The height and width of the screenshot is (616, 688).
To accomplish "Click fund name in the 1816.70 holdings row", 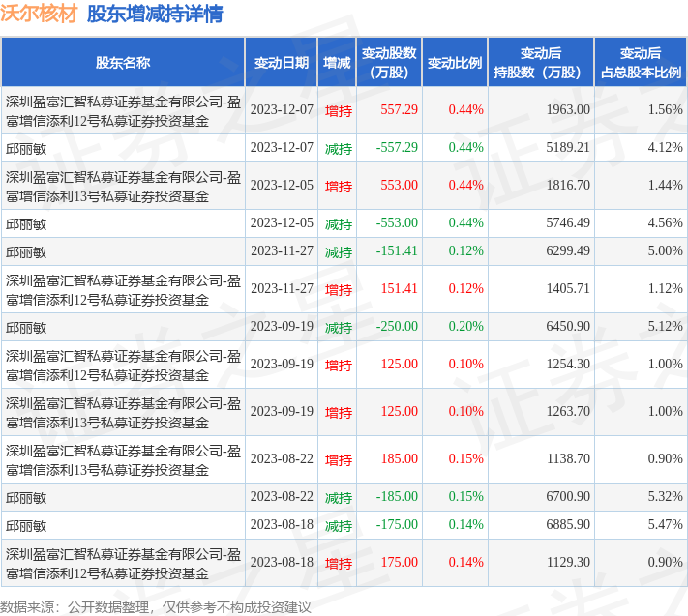I will (123, 187).
